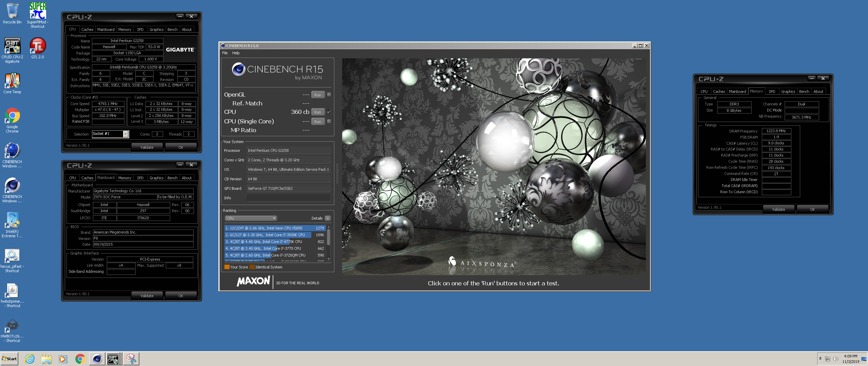The height and width of the screenshot is (366, 868).
Task: Click OK in Mainboard CPU-Z window
Action: [x=181, y=296]
